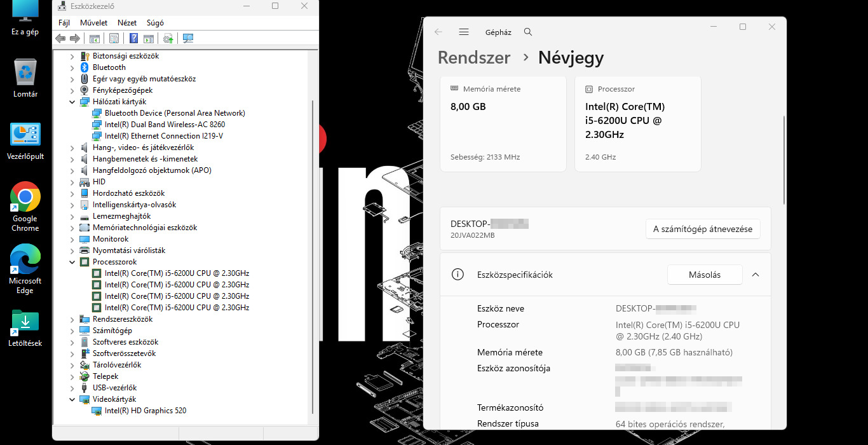
Task: Open the Gépház hamburger navigation menu
Action: pos(464,32)
